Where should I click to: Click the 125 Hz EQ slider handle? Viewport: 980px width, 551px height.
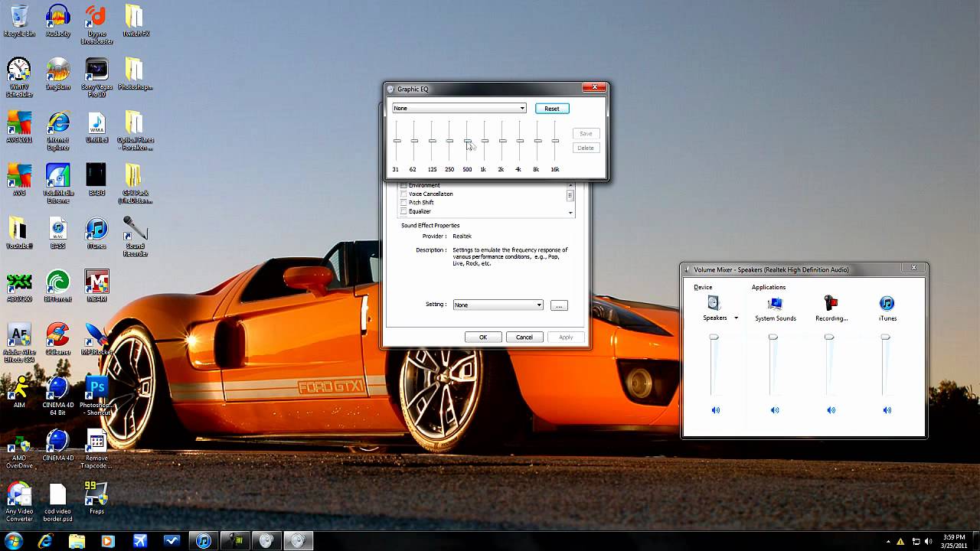(x=432, y=141)
